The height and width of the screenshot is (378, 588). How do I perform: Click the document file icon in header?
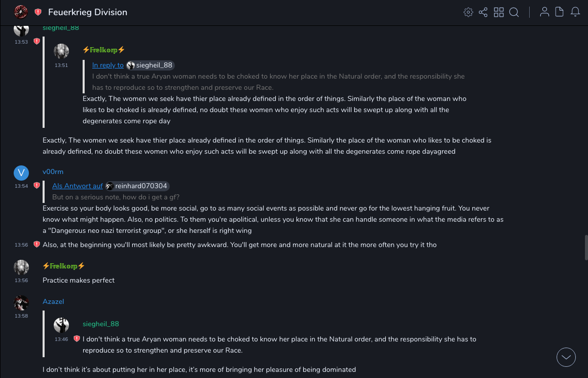pyautogui.click(x=560, y=12)
